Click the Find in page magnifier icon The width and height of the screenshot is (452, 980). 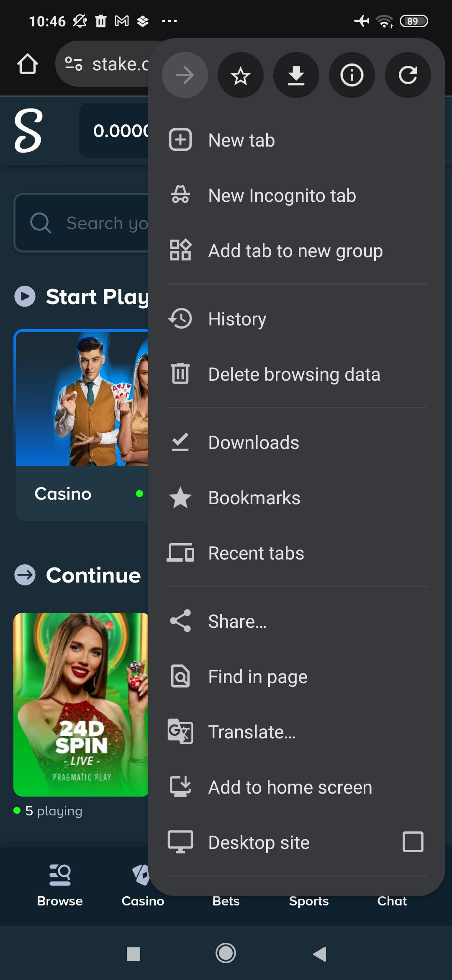click(180, 676)
